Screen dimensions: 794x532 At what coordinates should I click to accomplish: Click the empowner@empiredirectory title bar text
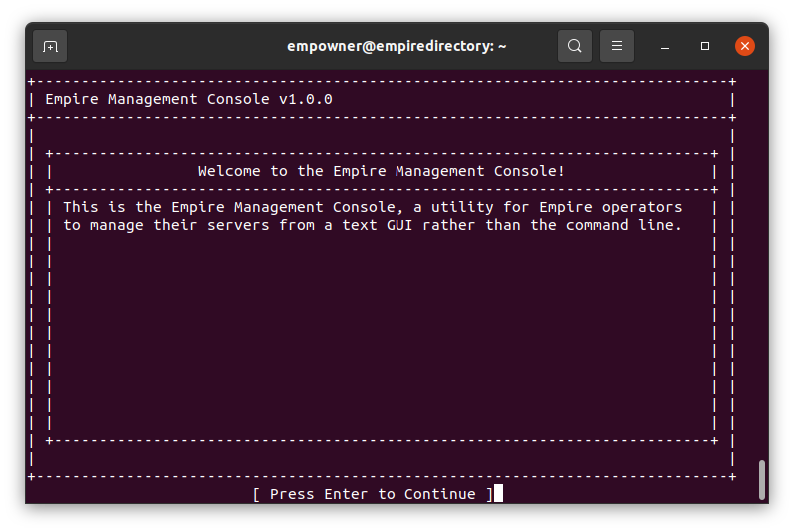click(x=397, y=46)
